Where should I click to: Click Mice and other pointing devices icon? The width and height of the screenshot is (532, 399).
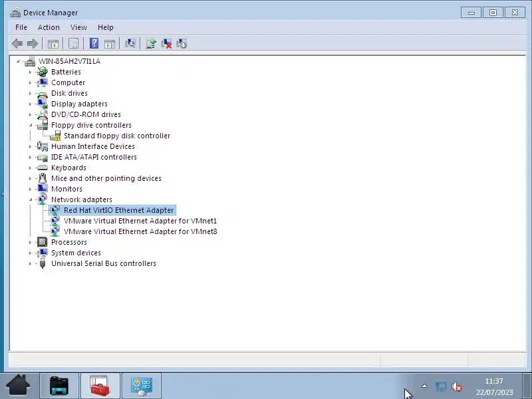pos(43,178)
